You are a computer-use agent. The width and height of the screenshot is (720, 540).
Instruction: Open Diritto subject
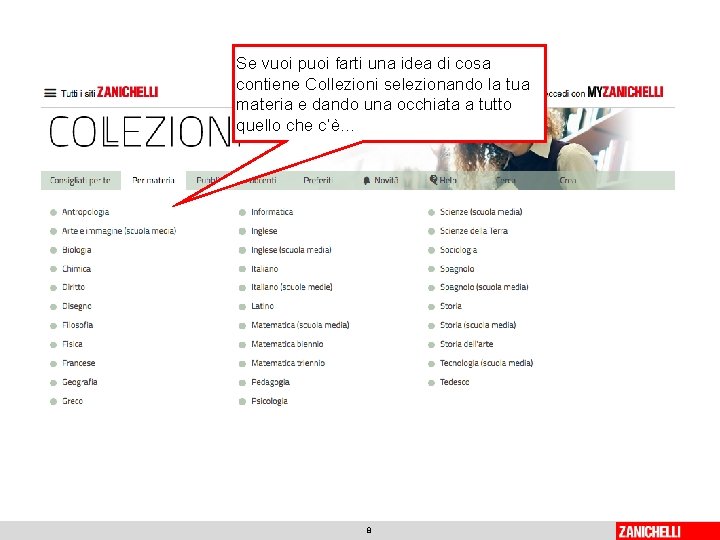pyautogui.click(x=73, y=287)
